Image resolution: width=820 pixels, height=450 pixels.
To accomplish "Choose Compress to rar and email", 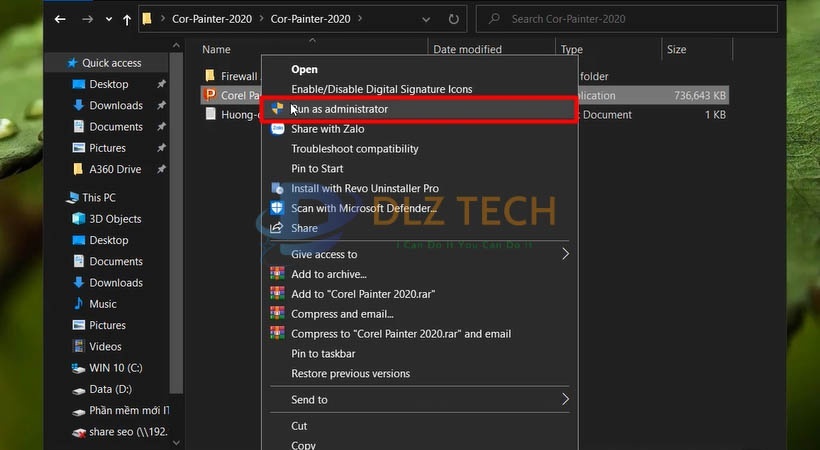I will click(x=401, y=334).
